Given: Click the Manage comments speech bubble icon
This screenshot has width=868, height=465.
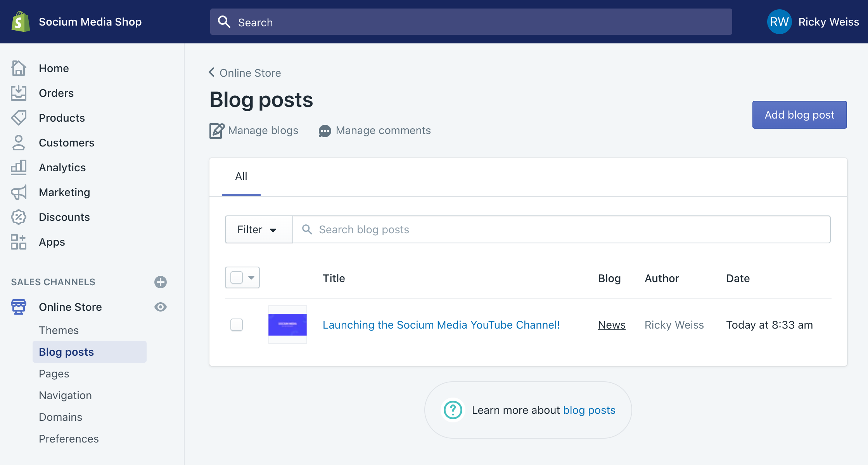Looking at the screenshot, I should (x=325, y=131).
